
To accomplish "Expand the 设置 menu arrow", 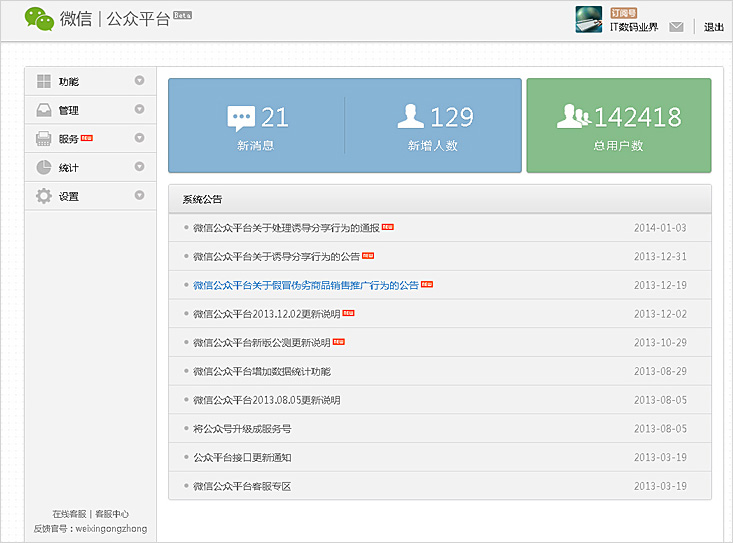I will pyautogui.click(x=139, y=195).
